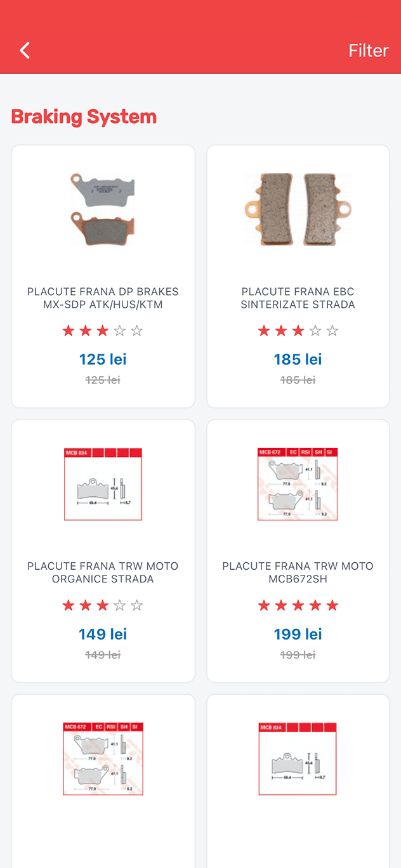Image resolution: width=401 pixels, height=868 pixels.
Task: Click the fifth star on DP Brakes rating
Action: coord(137,331)
